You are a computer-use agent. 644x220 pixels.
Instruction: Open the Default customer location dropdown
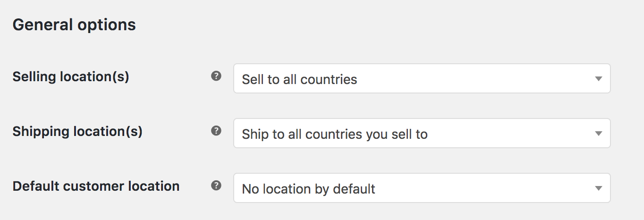[422, 188]
